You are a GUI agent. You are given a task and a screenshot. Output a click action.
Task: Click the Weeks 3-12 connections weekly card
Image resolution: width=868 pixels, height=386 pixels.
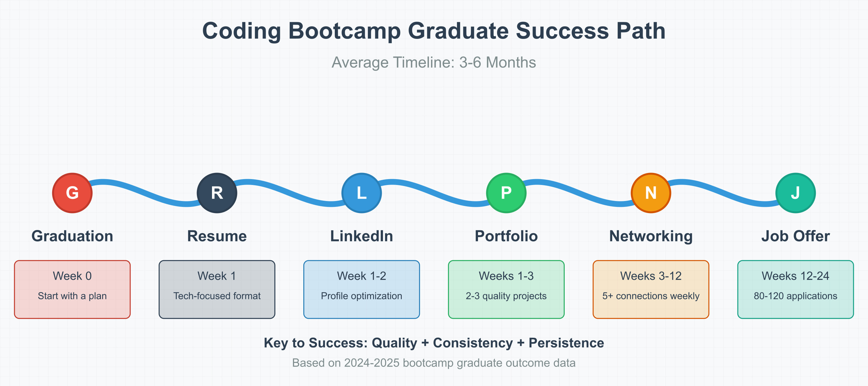(651, 289)
